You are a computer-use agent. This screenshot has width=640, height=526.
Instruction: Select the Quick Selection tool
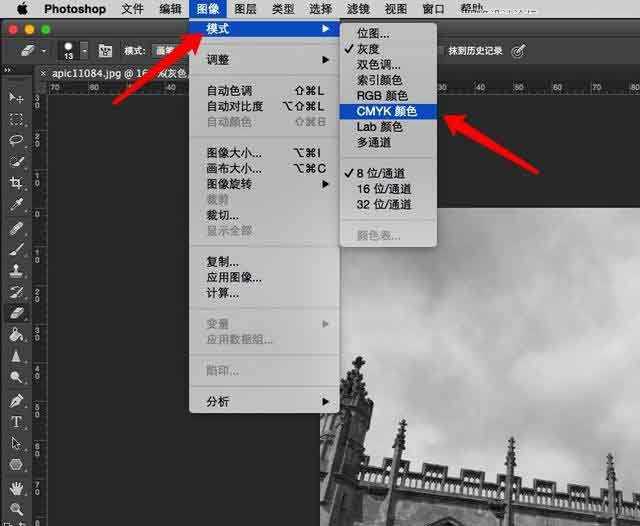tap(16, 161)
